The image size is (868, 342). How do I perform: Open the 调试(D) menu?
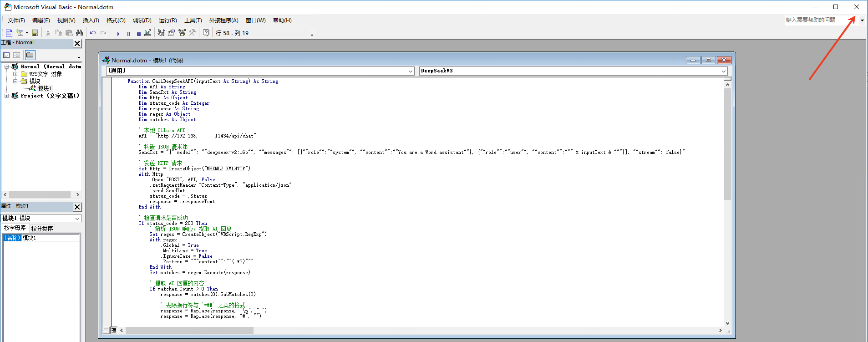coord(142,20)
